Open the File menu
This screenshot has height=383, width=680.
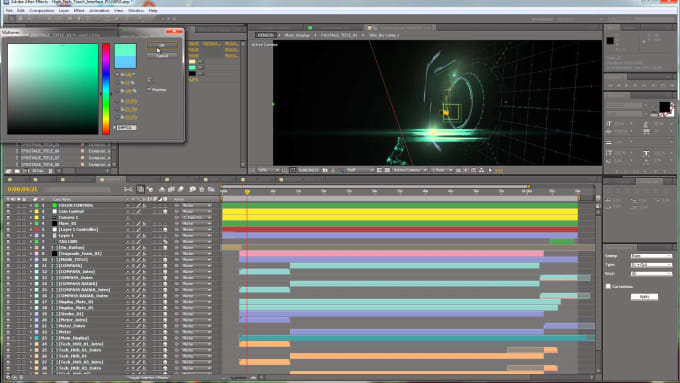pyautogui.click(x=9, y=10)
